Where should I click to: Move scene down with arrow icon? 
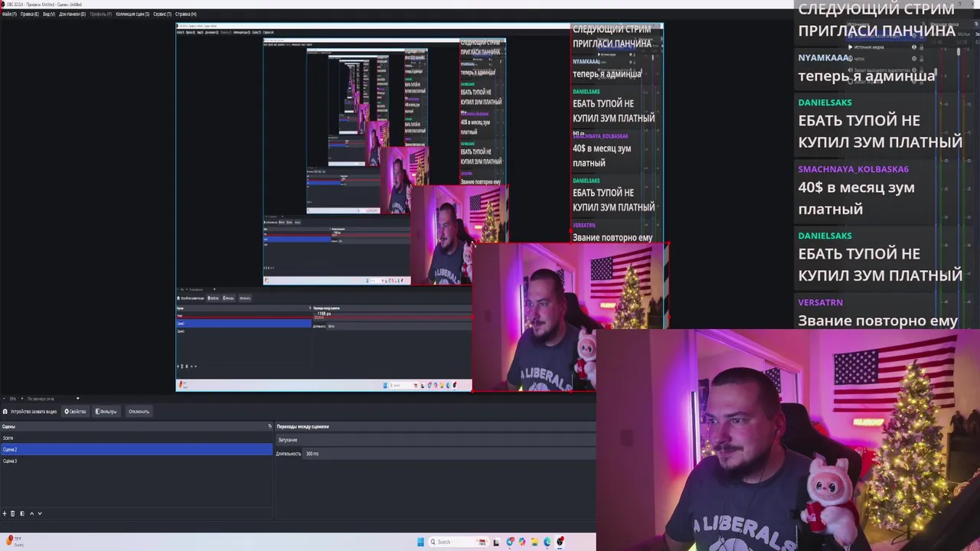pos(40,514)
